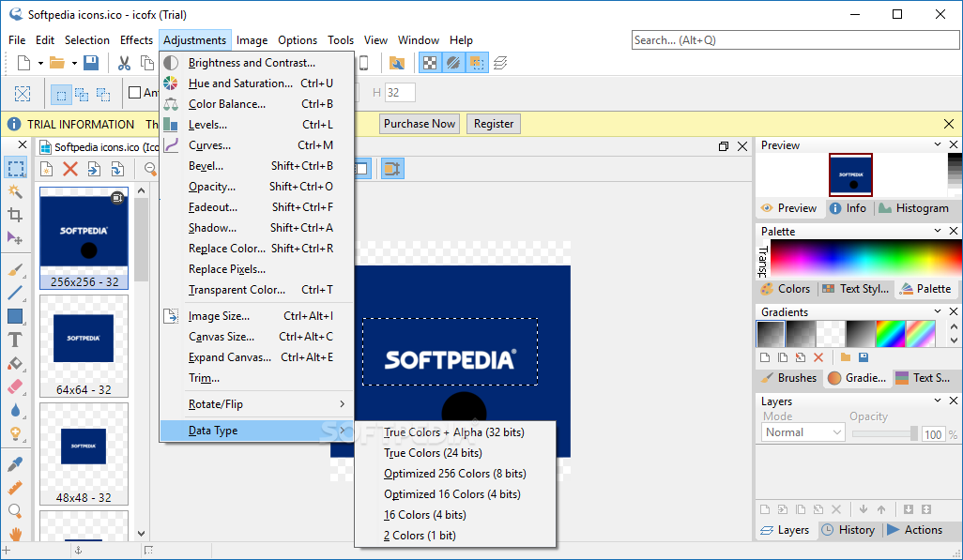This screenshot has height=560, width=963.
Task: Click the Cut scissors icon
Action: (124, 63)
